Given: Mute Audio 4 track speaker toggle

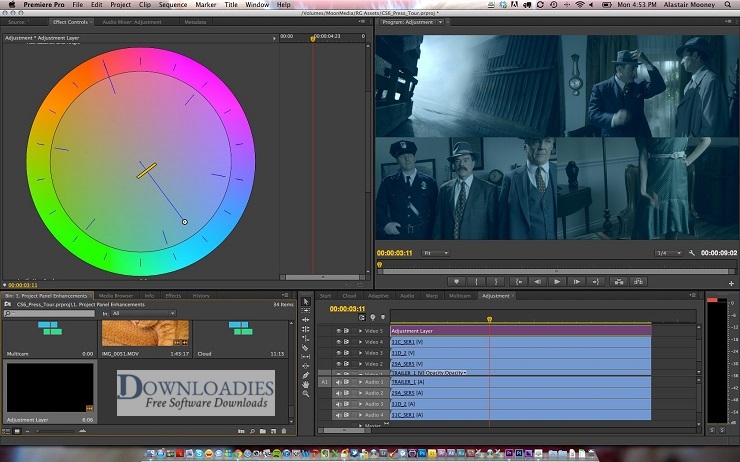Looking at the screenshot, I should (x=338, y=415).
